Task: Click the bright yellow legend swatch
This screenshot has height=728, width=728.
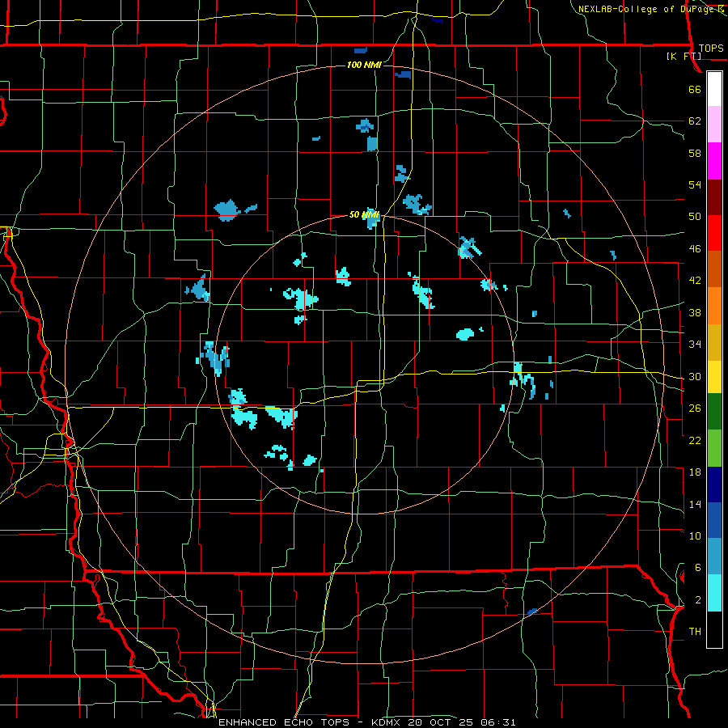Action: coord(714,377)
